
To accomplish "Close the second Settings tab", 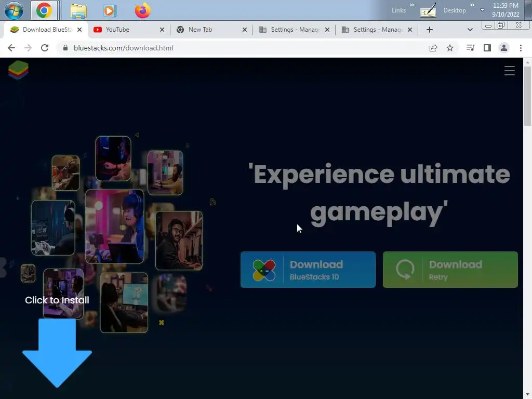I will [410, 30].
